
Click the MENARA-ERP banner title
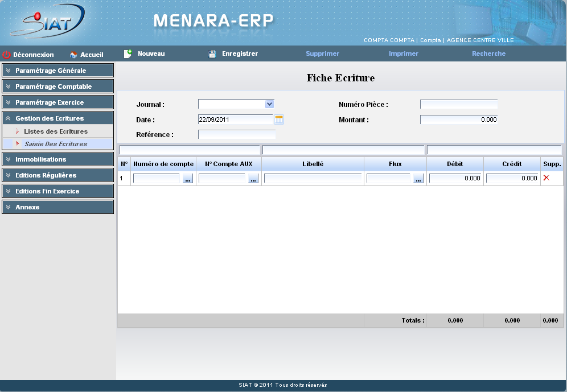pyautogui.click(x=213, y=20)
